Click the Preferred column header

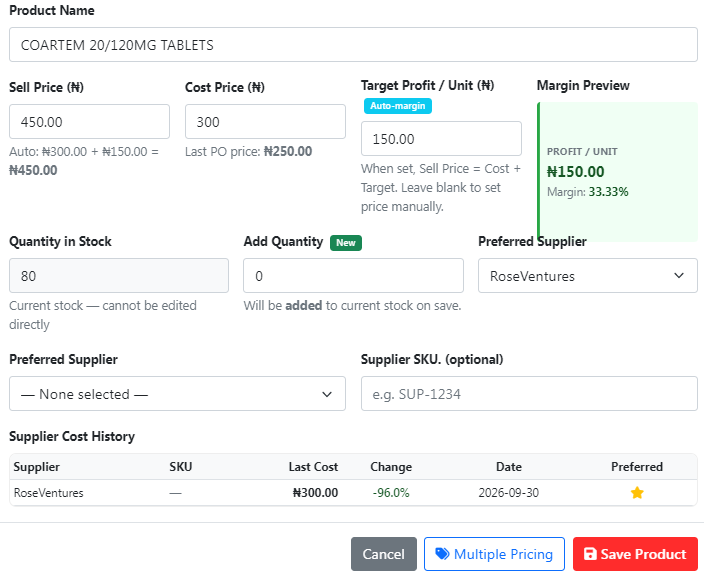coord(637,467)
